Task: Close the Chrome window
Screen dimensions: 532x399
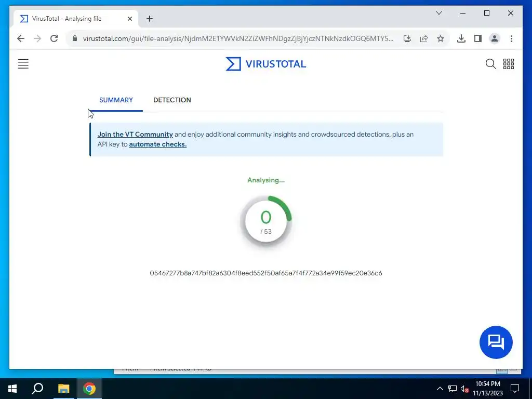Action: tap(510, 13)
